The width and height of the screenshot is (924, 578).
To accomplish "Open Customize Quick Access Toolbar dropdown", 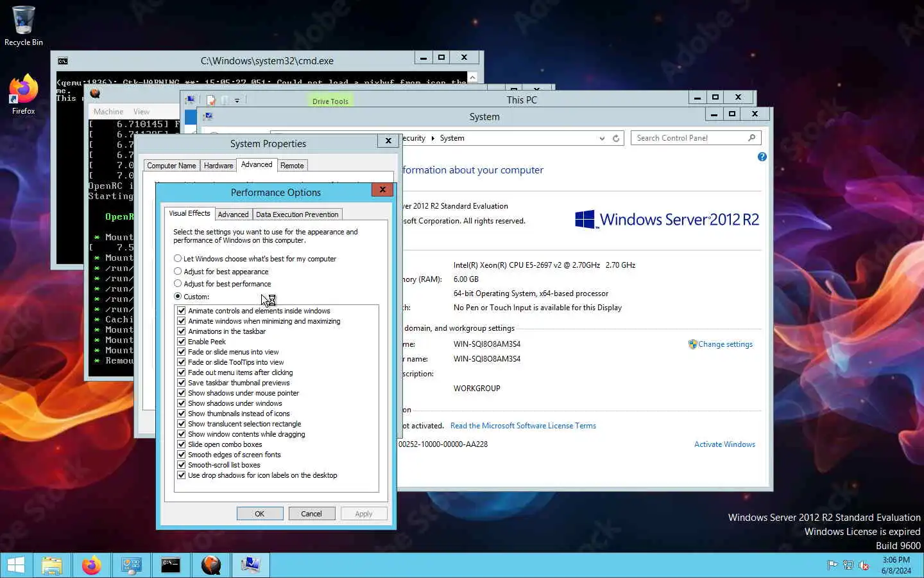I will tap(237, 100).
